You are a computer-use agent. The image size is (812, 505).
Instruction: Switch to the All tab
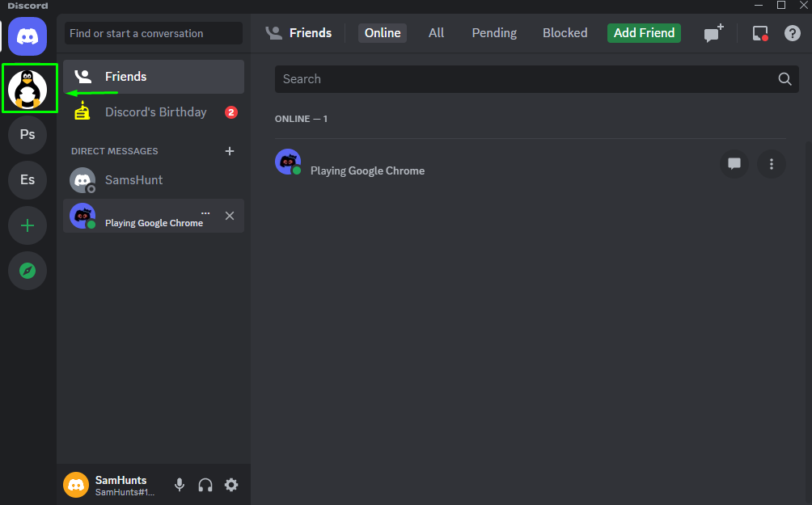[436, 33]
